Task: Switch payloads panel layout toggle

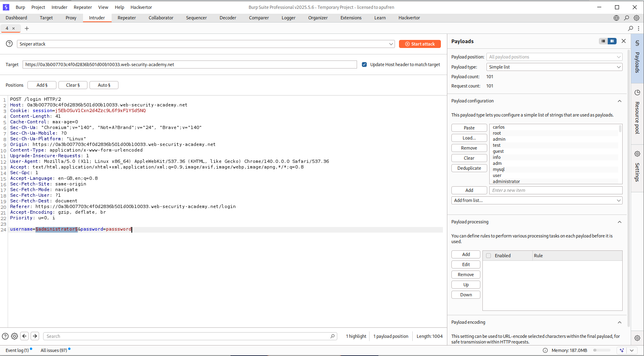Action: pos(608,41)
